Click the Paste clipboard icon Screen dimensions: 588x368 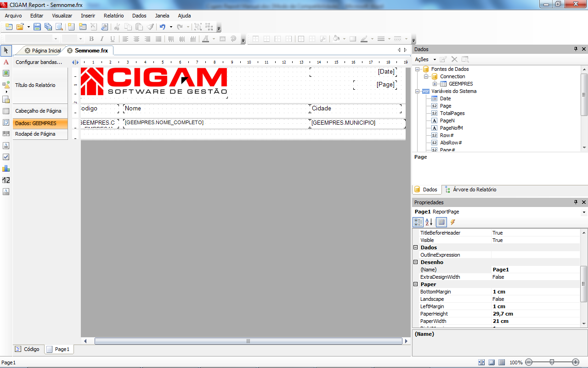(x=139, y=27)
